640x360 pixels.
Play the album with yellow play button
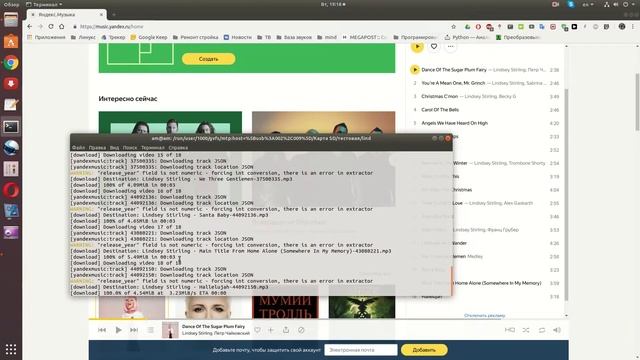[x=417, y=47]
